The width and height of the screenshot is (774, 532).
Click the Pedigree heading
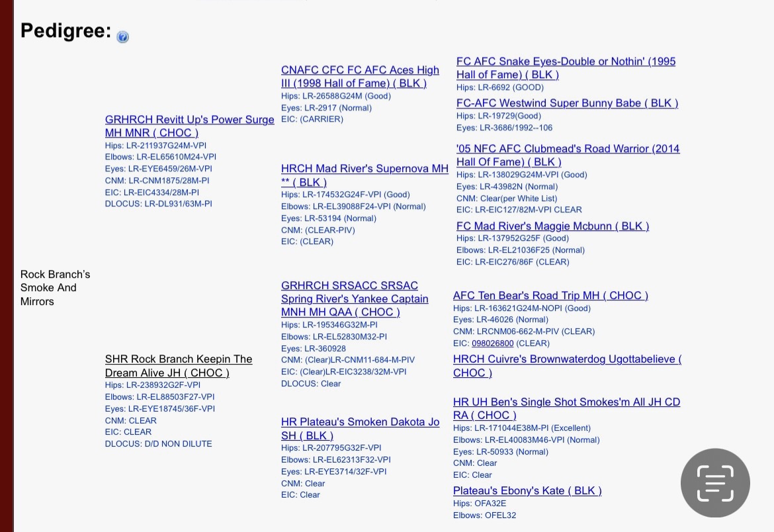(65, 30)
